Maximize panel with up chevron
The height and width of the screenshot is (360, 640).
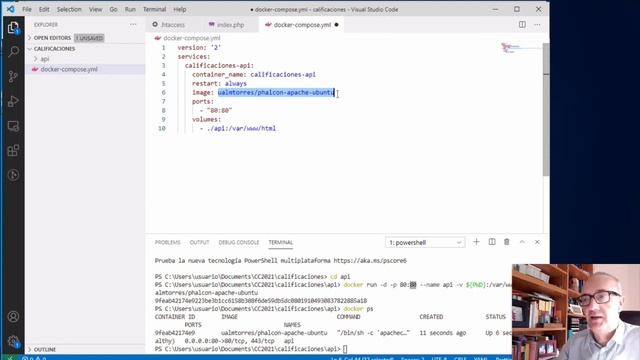pyautogui.click(x=522, y=242)
